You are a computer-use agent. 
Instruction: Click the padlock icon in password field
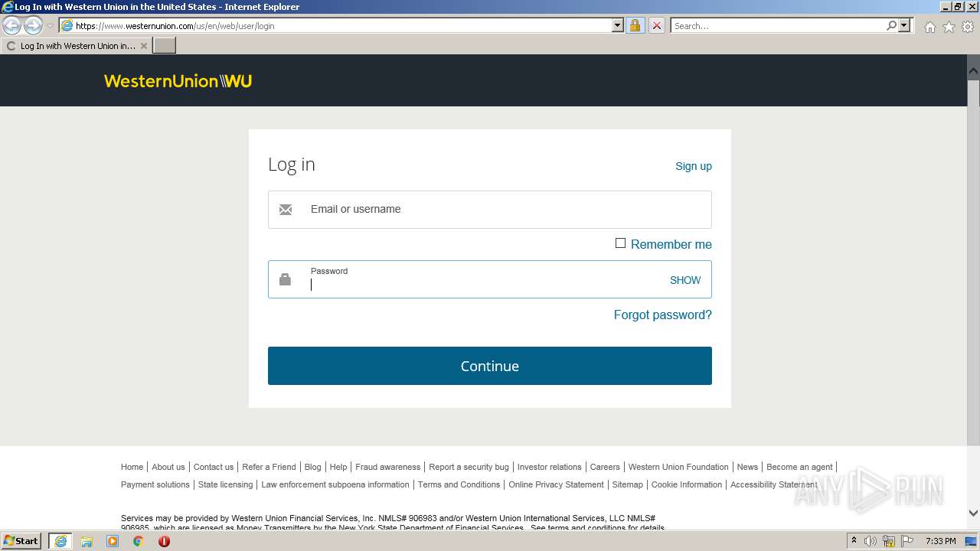[x=285, y=279]
